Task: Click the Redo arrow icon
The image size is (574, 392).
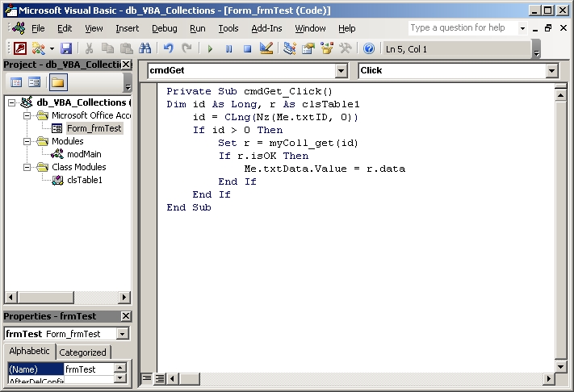Action: point(186,48)
